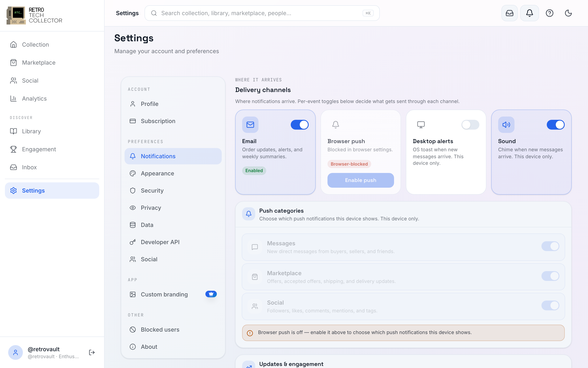
Task: Toggle the Marketplace push category switch
Action: point(550,276)
